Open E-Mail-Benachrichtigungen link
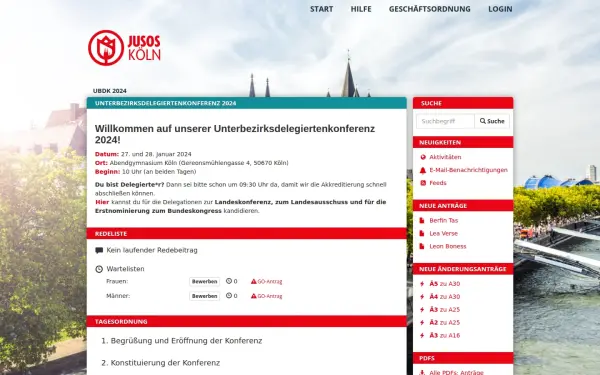 click(468, 170)
